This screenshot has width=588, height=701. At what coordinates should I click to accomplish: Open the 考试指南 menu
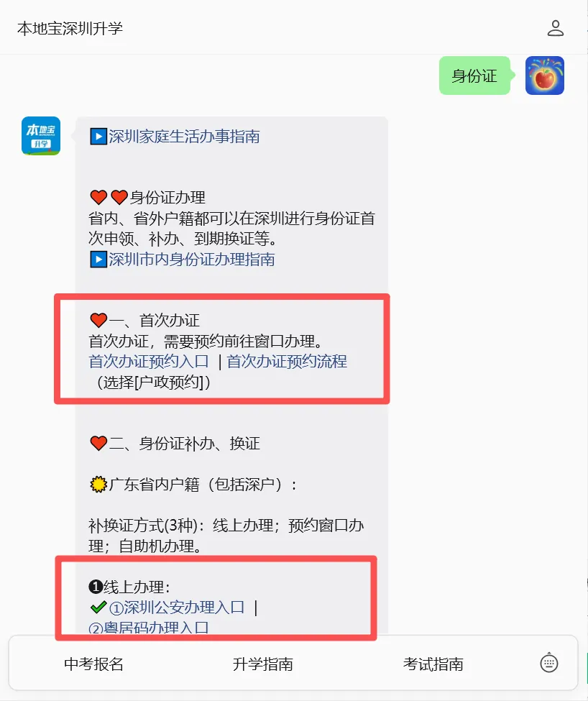click(433, 664)
